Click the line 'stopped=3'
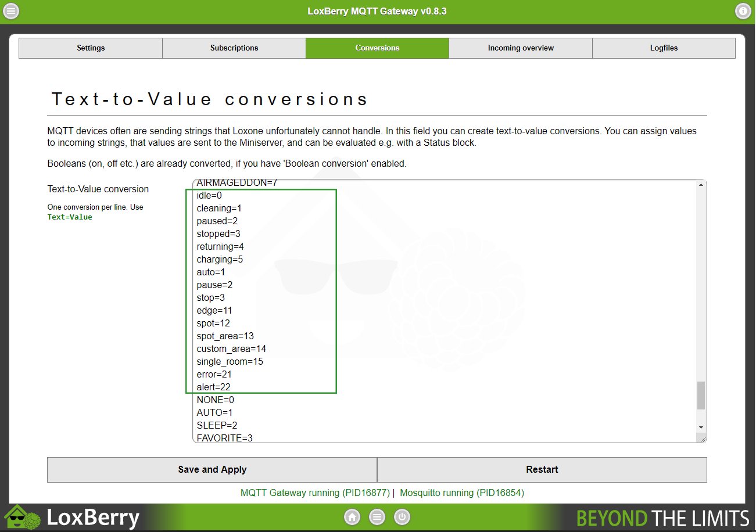This screenshot has width=756, height=532. click(218, 234)
